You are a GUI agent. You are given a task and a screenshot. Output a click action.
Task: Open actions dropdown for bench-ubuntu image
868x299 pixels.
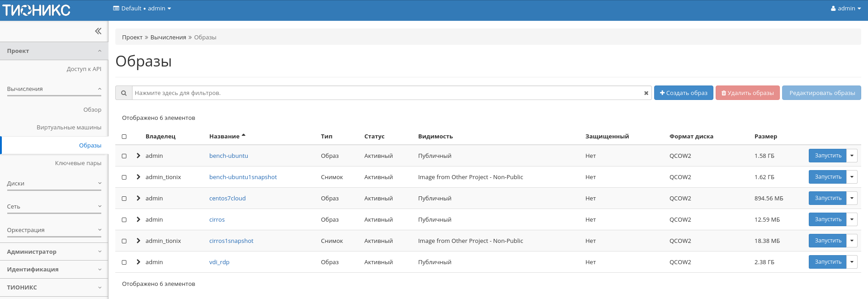coord(852,156)
